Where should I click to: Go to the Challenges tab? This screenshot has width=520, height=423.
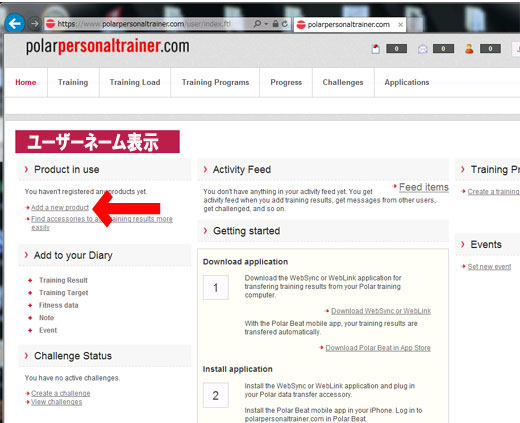pyautogui.click(x=343, y=82)
